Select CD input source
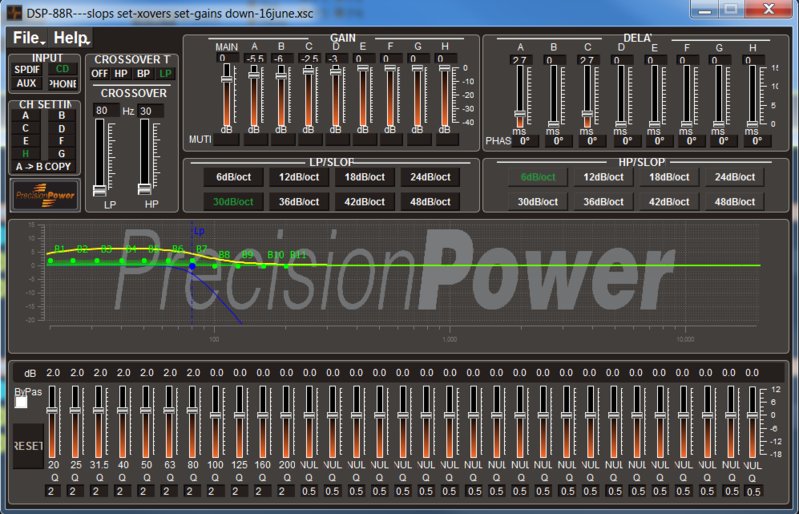Viewport: 799px width, 514px height. (x=62, y=69)
